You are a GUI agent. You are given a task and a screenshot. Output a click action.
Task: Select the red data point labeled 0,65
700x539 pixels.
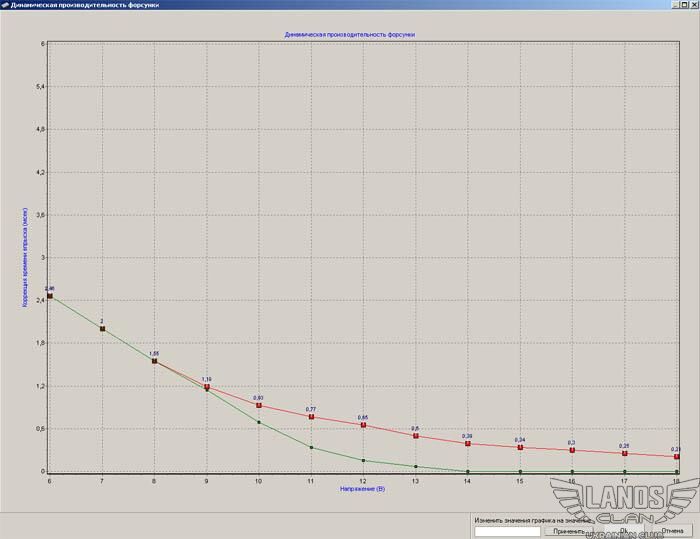pyautogui.click(x=363, y=425)
